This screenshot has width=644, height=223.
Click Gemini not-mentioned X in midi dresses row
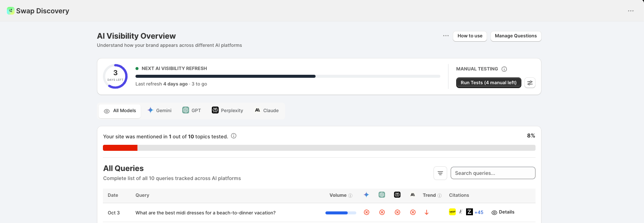(367, 212)
